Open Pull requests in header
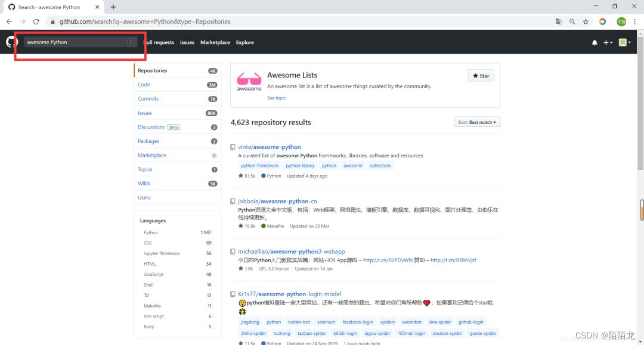Screen dimensions: 644x345 pos(159,42)
